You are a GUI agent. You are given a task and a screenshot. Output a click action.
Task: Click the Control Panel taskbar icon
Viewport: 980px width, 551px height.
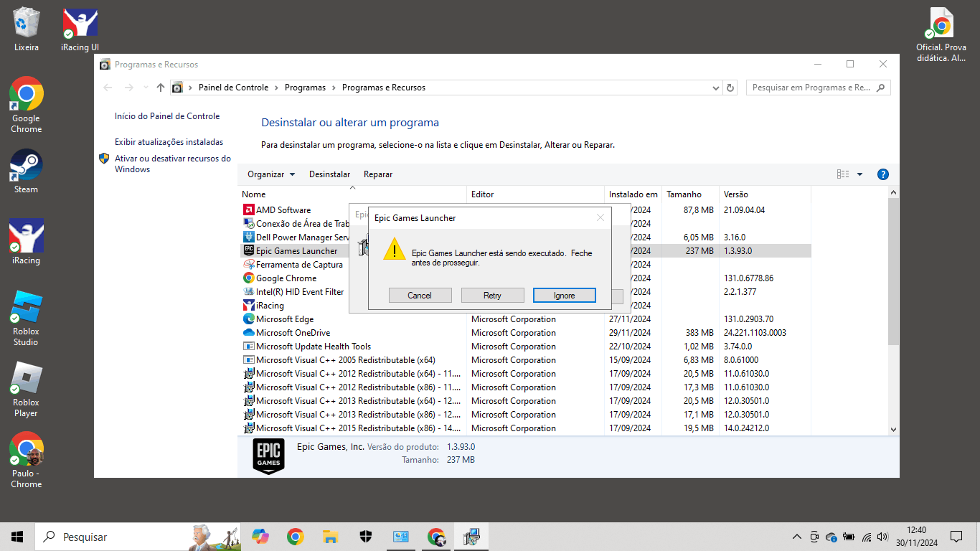(400, 537)
